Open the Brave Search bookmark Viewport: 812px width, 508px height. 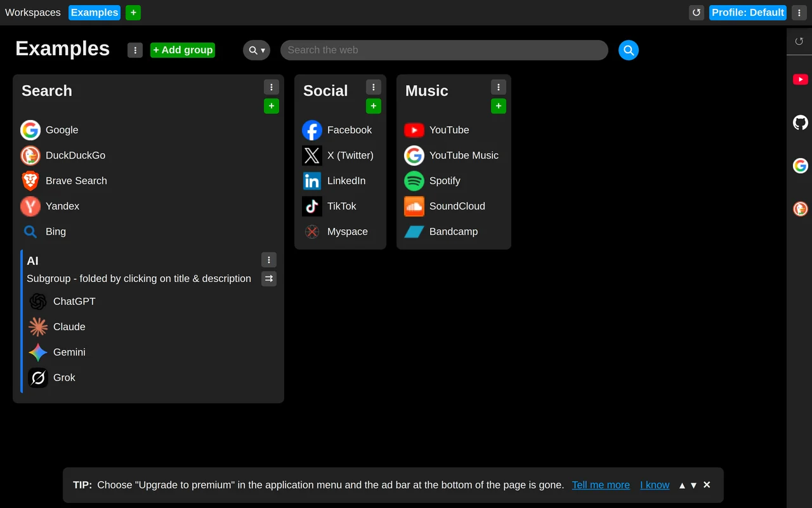(x=63, y=180)
